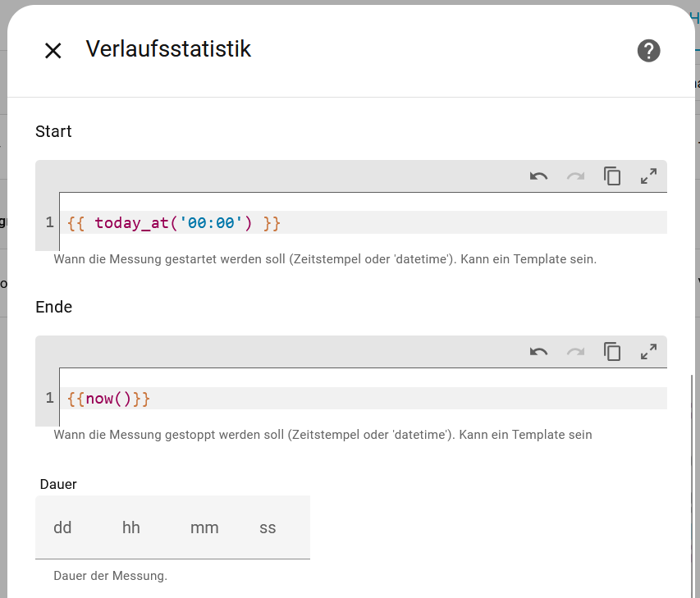Undo the last change in Ende editor
700x598 pixels.
tap(539, 352)
